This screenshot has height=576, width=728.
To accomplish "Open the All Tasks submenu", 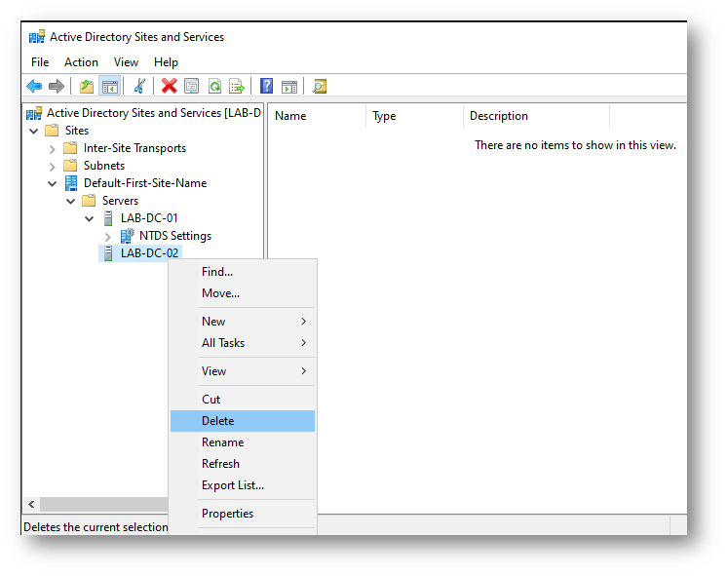I will (x=243, y=343).
